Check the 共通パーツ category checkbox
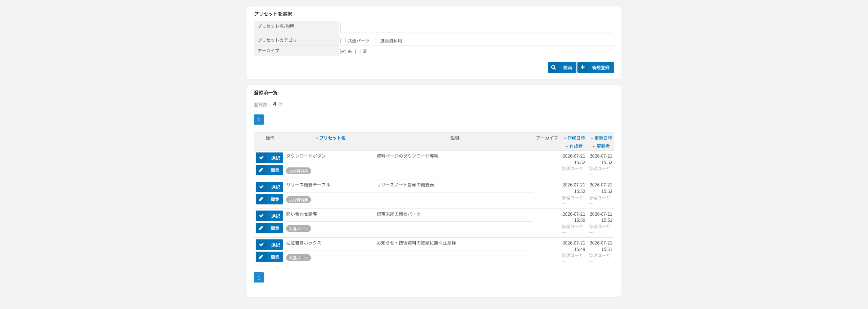Image resolution: width=868 pixels, height=309 pixels. (343, 41)
